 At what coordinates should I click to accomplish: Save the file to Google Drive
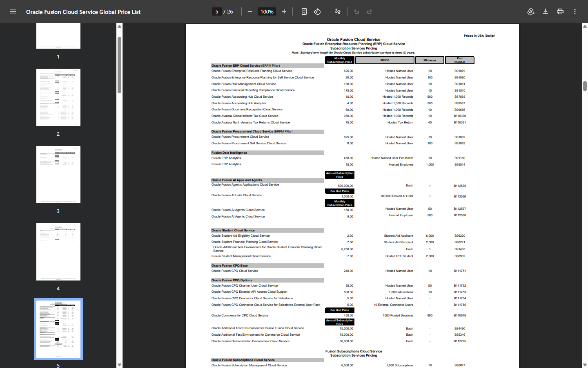(x=531, y=11)
